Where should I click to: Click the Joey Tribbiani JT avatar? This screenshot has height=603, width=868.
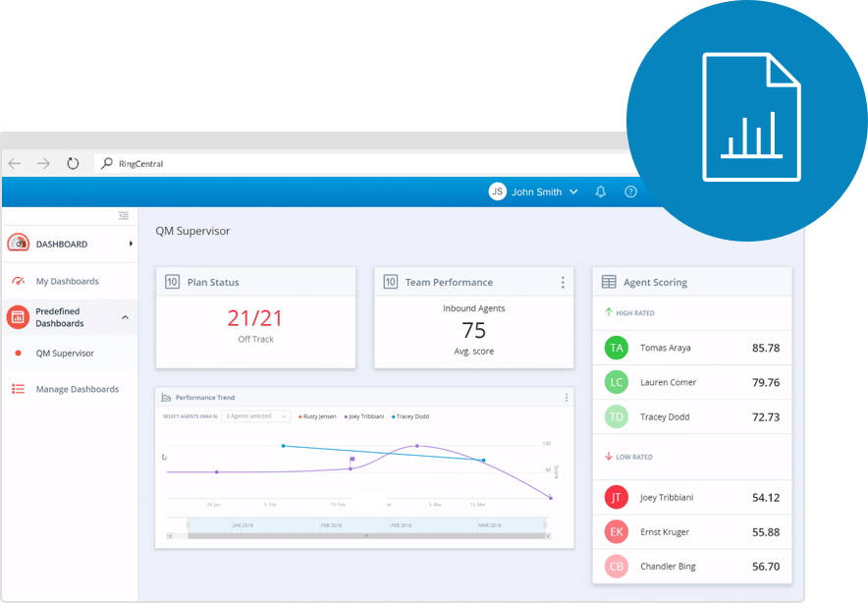pyautogui.click(x=617, y=497)
